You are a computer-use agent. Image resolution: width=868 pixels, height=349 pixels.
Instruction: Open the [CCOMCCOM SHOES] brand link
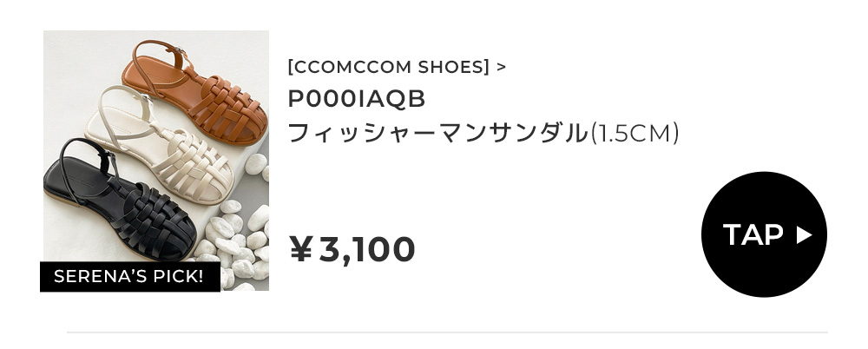[388, 67]
